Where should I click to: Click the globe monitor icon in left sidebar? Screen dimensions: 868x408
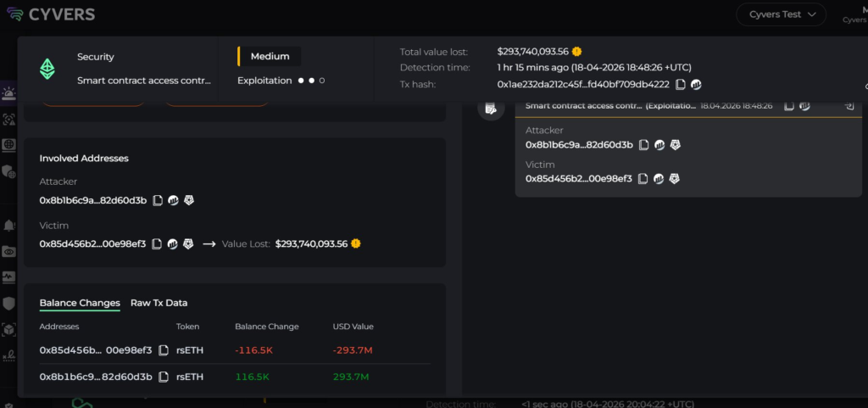(x=8, y=145)
